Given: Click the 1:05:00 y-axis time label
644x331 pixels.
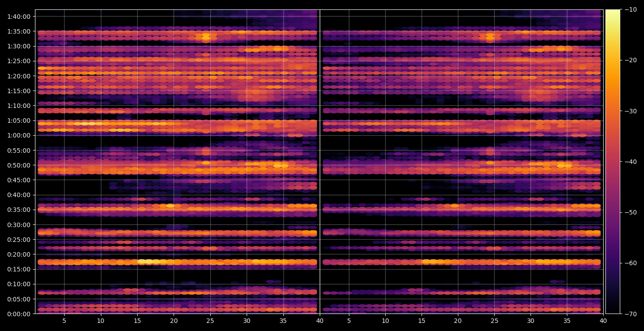Looking at the screenshot, I should pos(19,120).
